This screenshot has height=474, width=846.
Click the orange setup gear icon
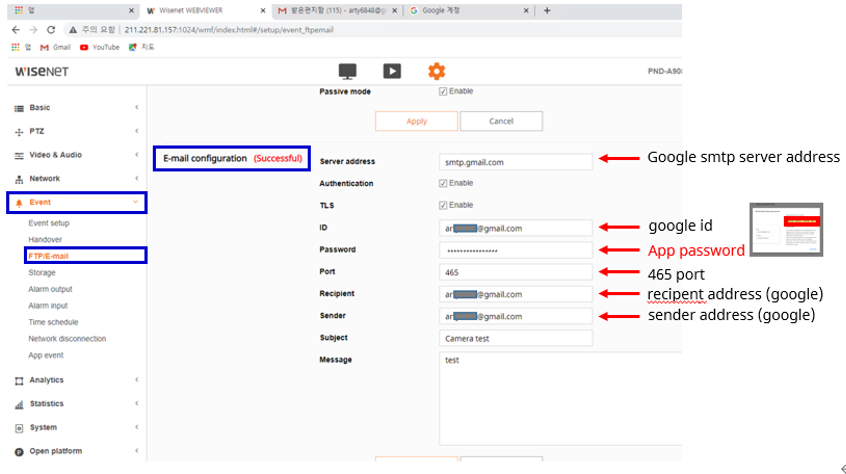(x=436, y=71)
